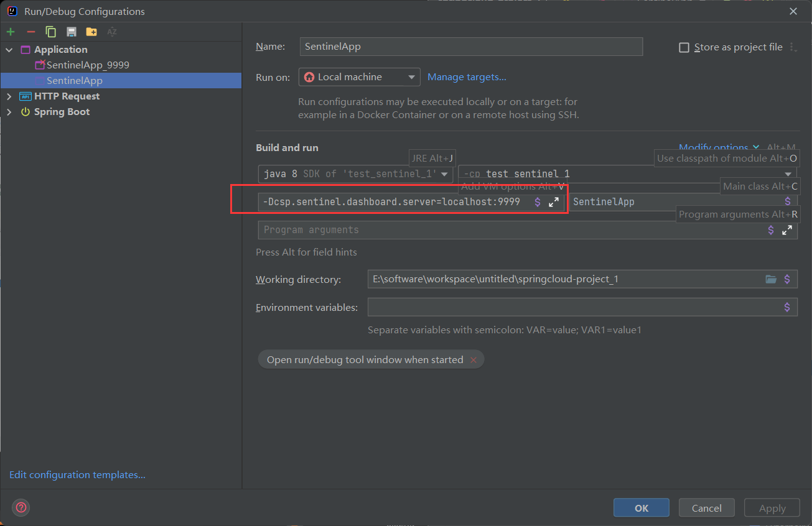Click the Manage targets link

(x=467, y=77)
